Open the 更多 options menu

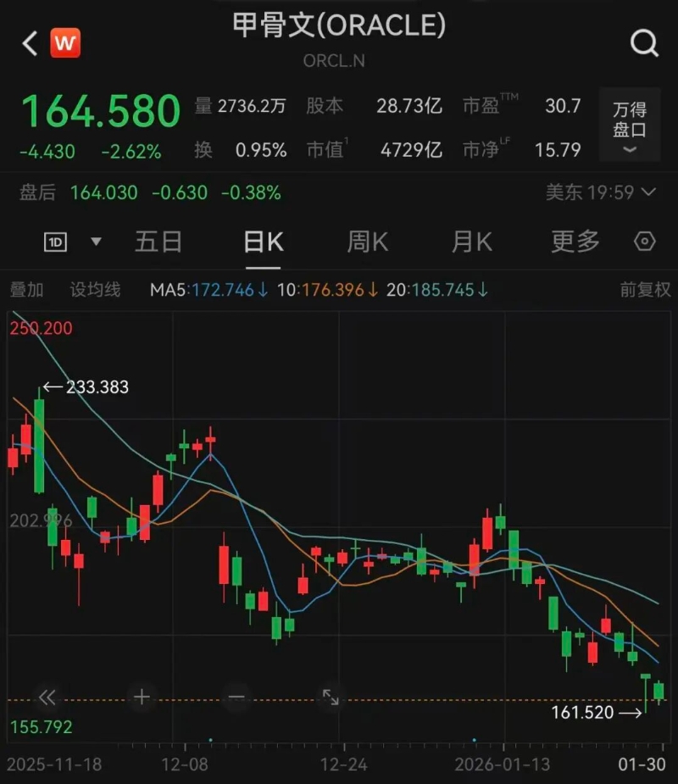click(575, 242)
